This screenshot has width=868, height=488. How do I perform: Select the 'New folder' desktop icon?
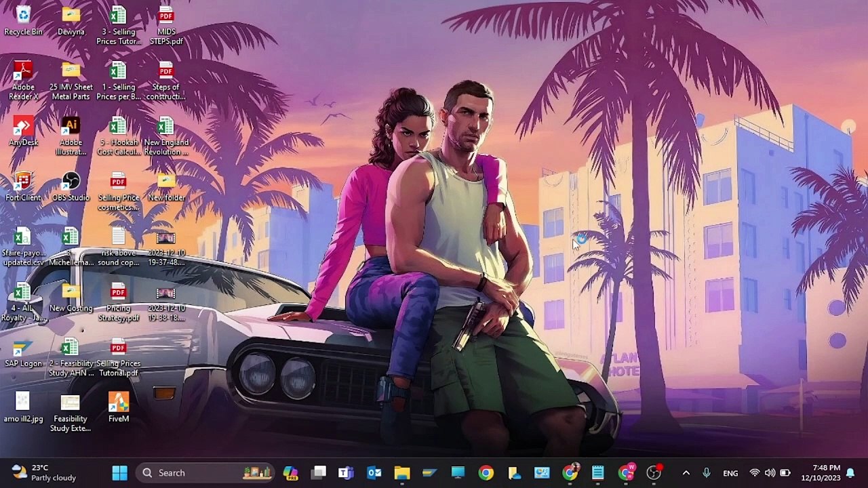coord(166,186)
